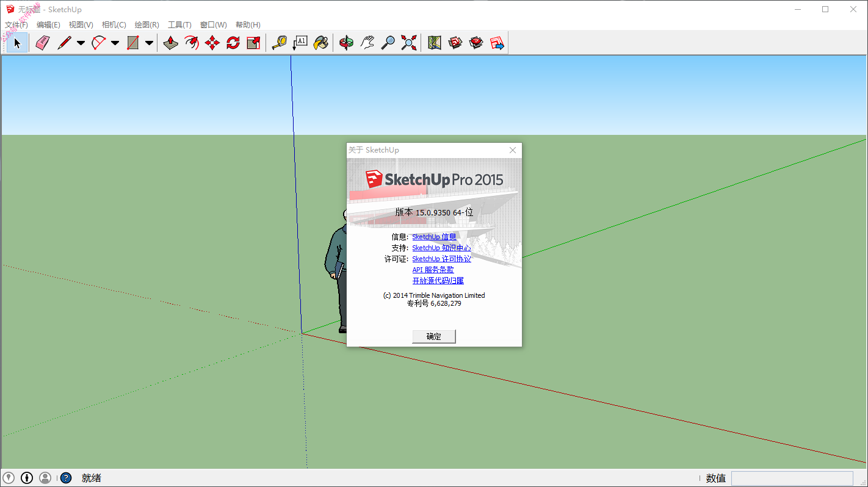Image resolution: width=868 pixels, height=487 pixels.
Task: Click the SketchUp 信息 link
Action: [x=434, y=237]
